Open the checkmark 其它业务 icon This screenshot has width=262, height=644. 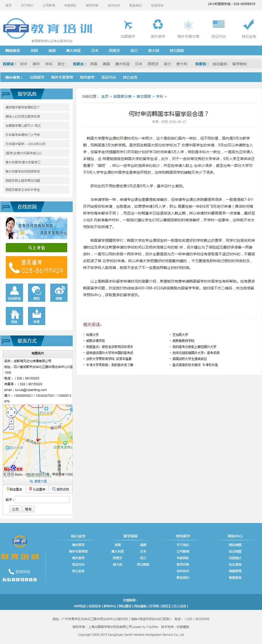click(249, 25)
